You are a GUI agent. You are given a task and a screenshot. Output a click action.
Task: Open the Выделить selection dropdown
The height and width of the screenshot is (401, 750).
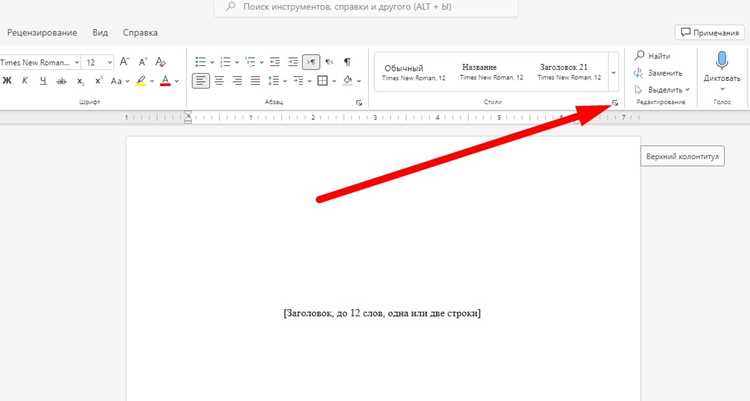pyautogui.click(x=662, y=89)
